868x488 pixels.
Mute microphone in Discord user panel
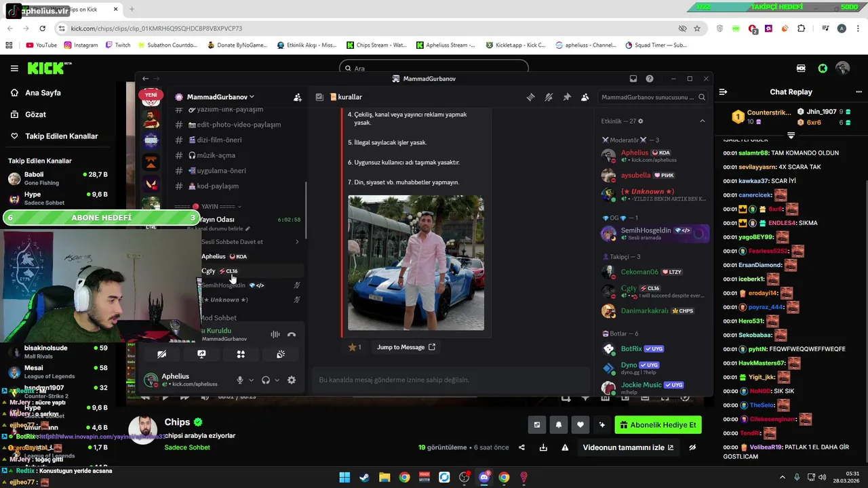(x=239, y=380)
